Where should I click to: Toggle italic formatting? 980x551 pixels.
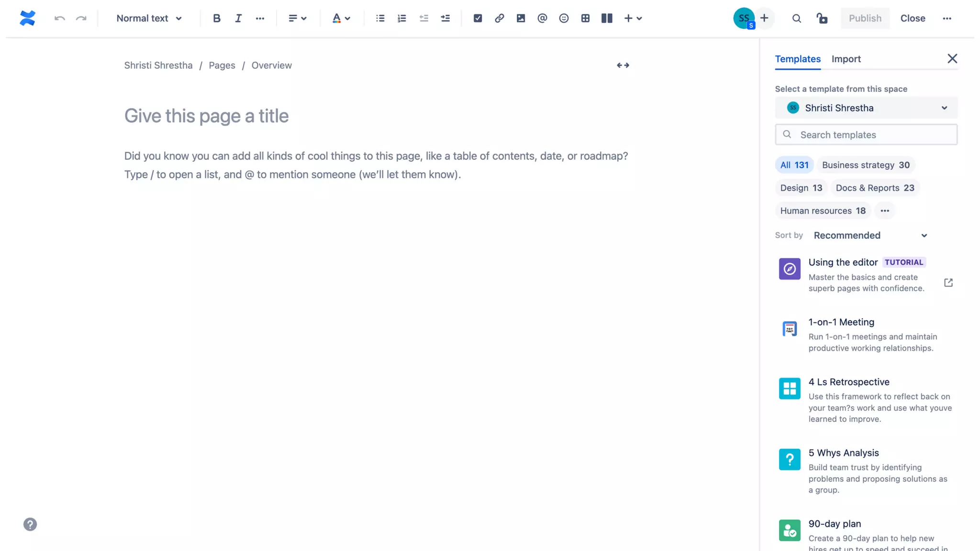pyautogui.click(x=238, y=18)
